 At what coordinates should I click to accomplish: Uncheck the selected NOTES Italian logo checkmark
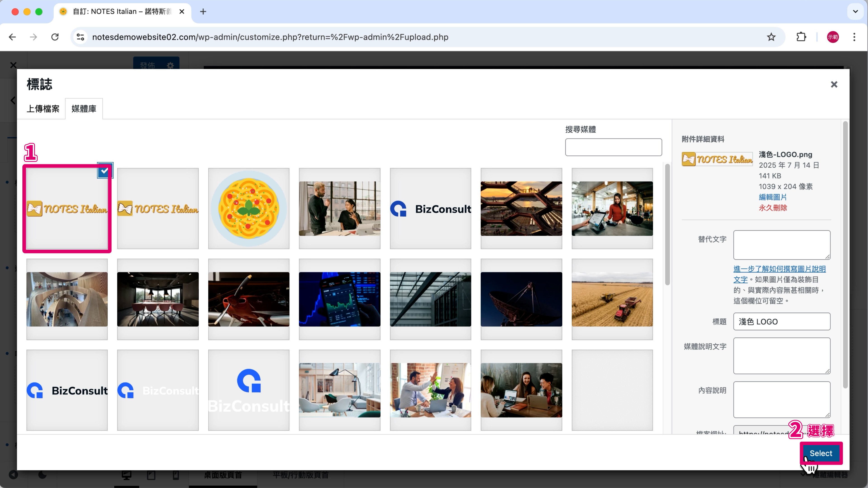pyautogui.click(x=104, y=171)
